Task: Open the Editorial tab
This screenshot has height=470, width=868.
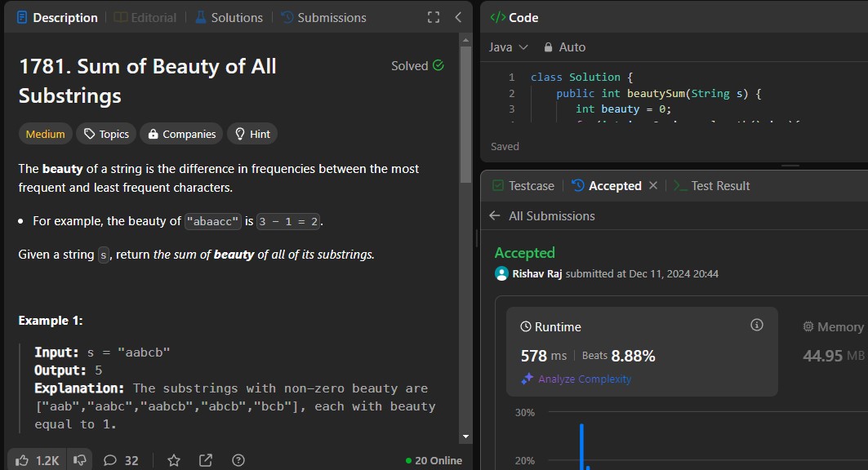Action: [145, 18]
